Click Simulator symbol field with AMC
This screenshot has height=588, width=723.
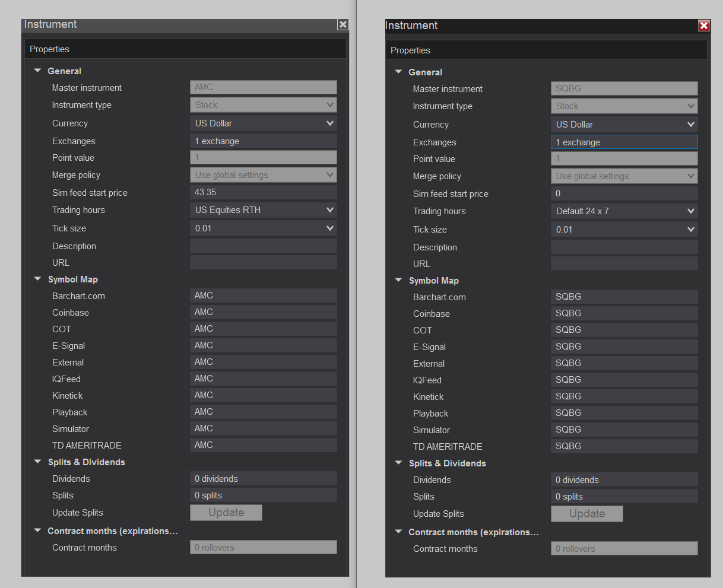click(264, 428)
